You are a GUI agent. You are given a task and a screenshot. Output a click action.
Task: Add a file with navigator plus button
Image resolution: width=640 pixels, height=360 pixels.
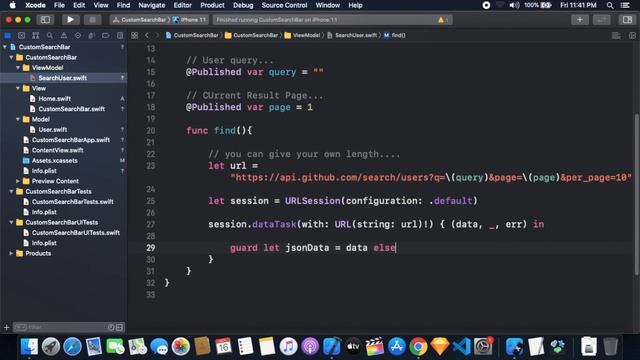click(6, 327)
